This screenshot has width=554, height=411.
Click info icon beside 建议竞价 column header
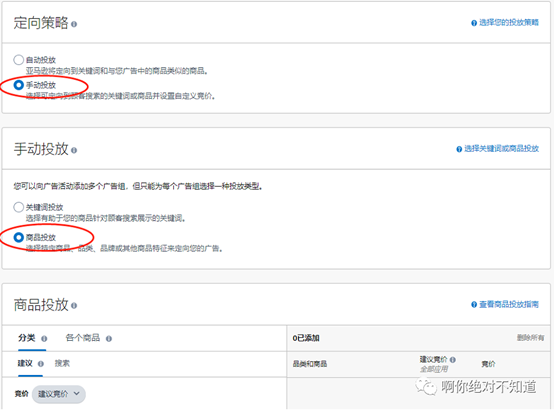tap(453, 360)
